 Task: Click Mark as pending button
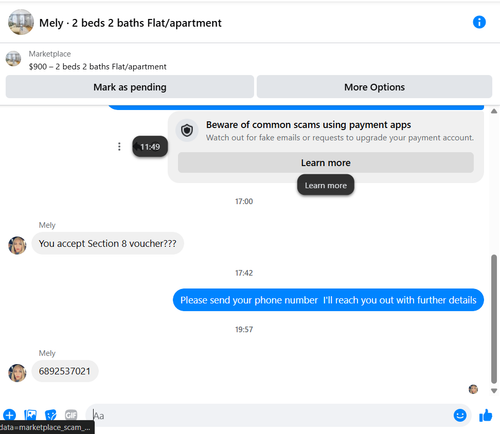click(x=130, y=87)
